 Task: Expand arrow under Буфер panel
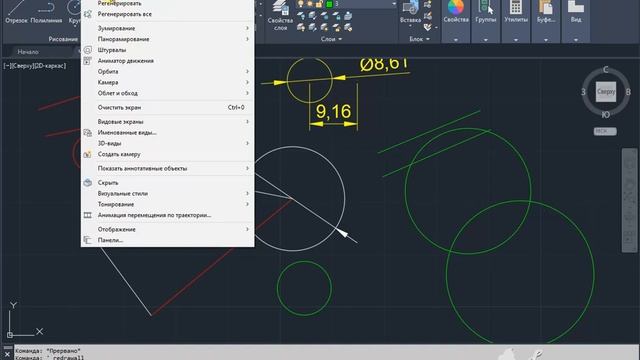(x=546, y=40)
